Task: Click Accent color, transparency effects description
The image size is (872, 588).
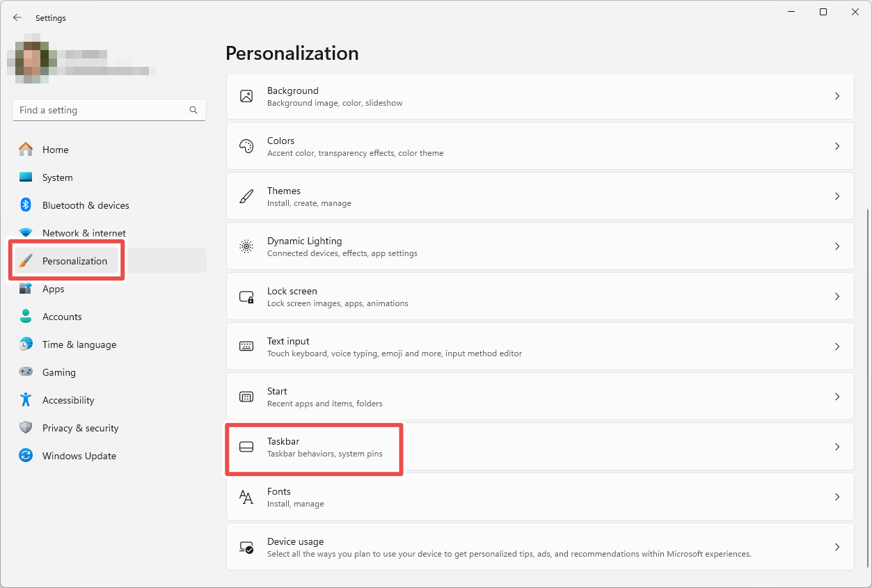Action: coord(355,153)
